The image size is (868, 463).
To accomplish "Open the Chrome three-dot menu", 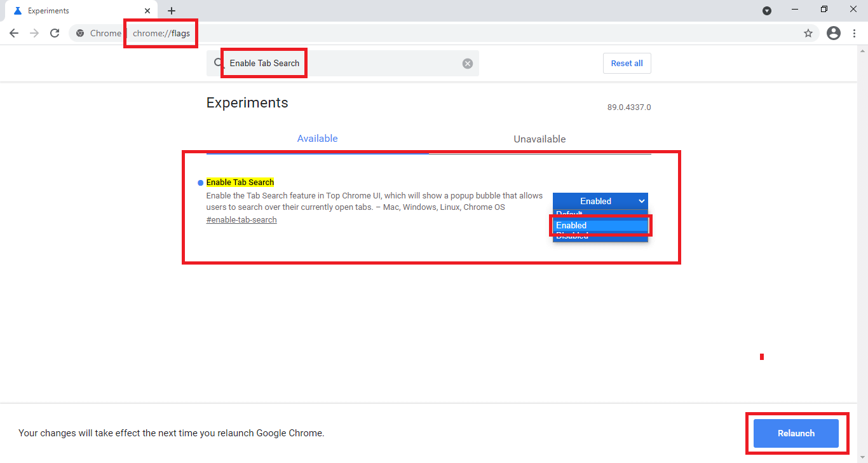I will tap(855, 34).
